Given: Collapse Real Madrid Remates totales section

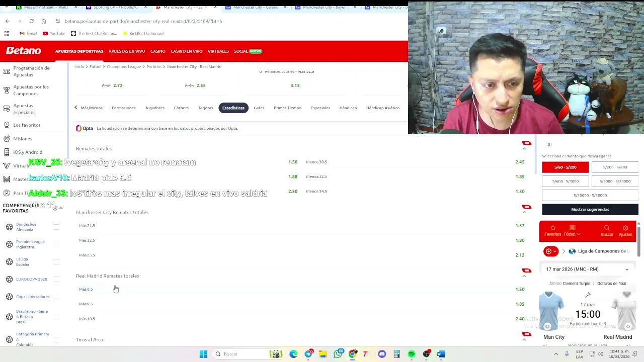Looking at the screenshot, I should (x=524, y=276).
